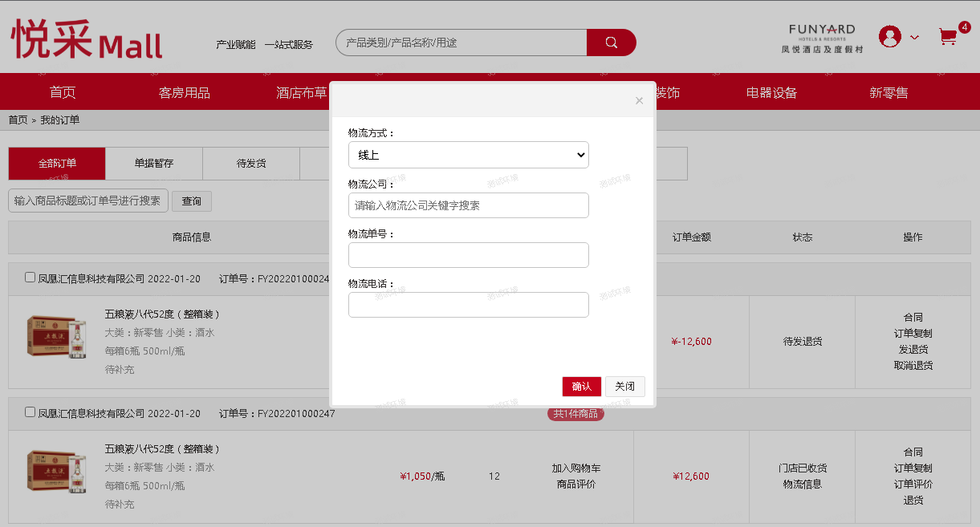Click 合同 for order FY202201000247
This screenshot has height=527, width=980.
point(913,452)
